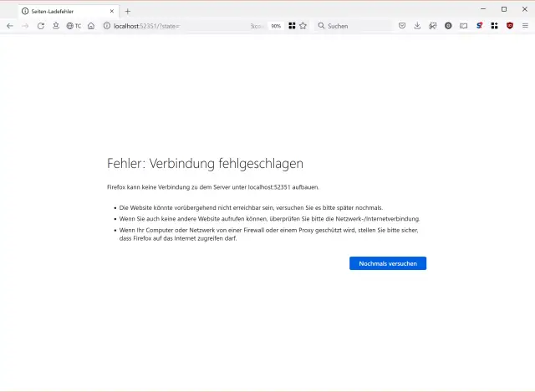
Task: Click the globe TC extension icon
Action: coord(74,26)
